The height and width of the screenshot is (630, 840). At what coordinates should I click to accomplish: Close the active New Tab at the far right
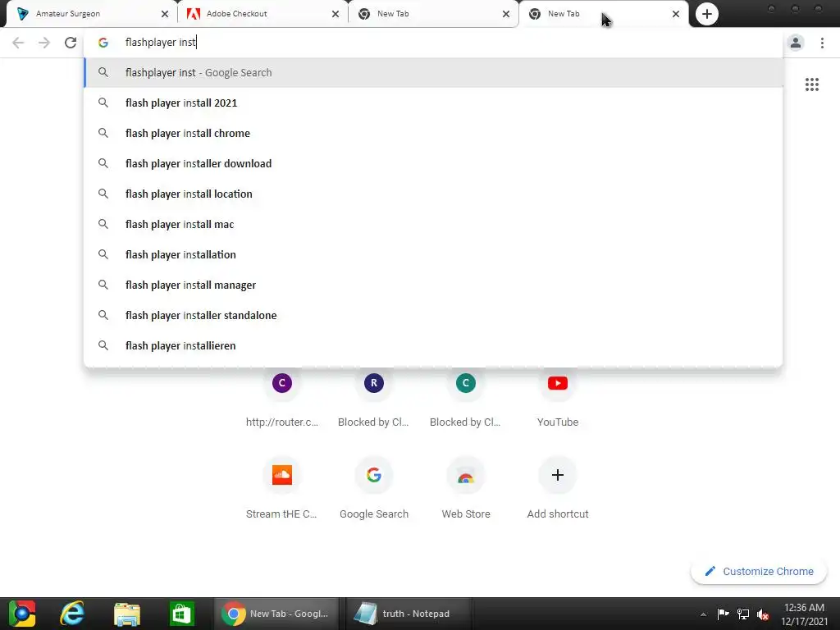point(676,14)
